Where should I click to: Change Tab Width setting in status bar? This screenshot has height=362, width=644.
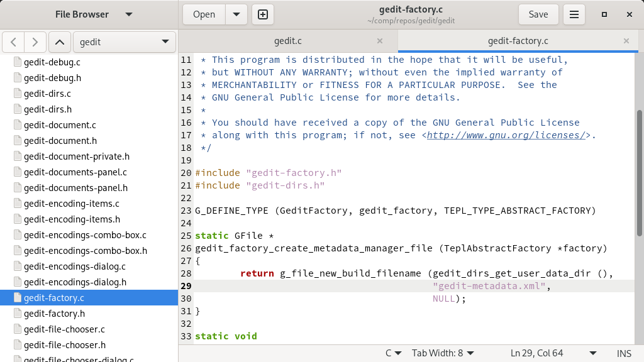coord(443,353)
